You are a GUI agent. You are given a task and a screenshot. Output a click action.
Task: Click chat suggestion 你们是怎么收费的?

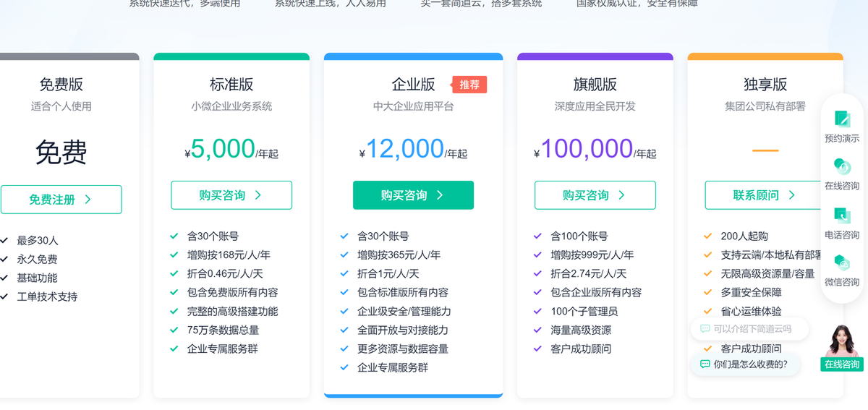pyautogui.click(x=745, y=364)
